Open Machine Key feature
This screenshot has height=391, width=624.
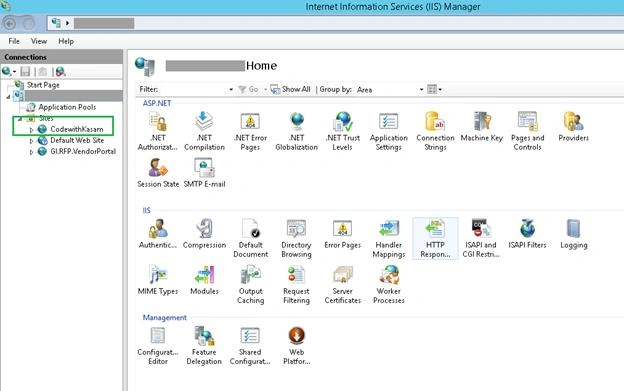pos(482,126)
